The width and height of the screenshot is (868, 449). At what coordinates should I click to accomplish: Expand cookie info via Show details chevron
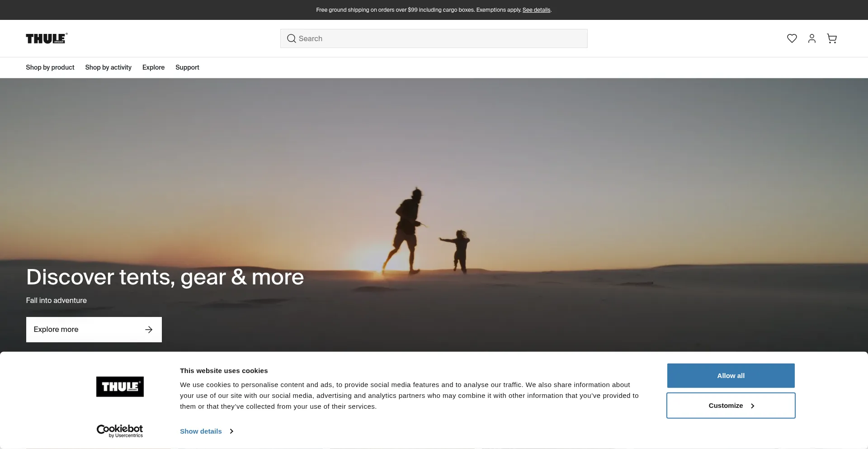[231, 431]
